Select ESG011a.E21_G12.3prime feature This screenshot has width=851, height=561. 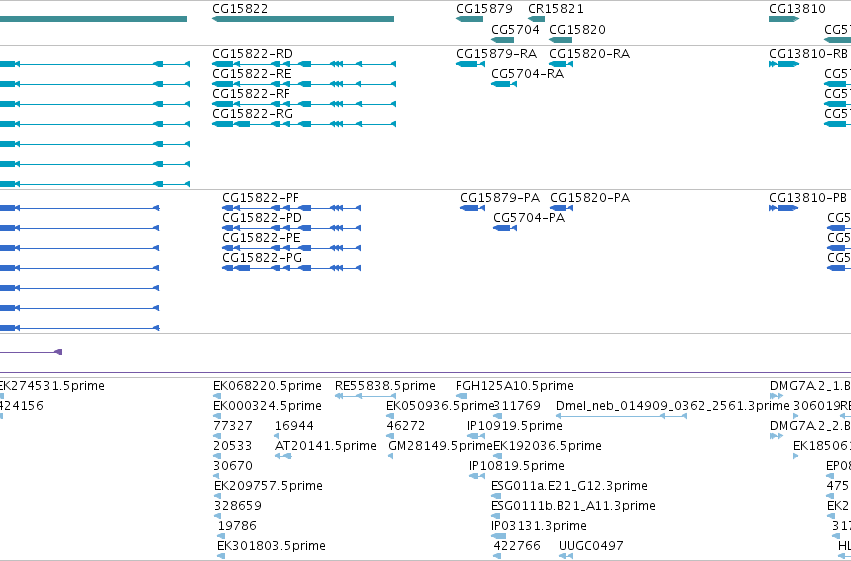click(x=496, y=496)
